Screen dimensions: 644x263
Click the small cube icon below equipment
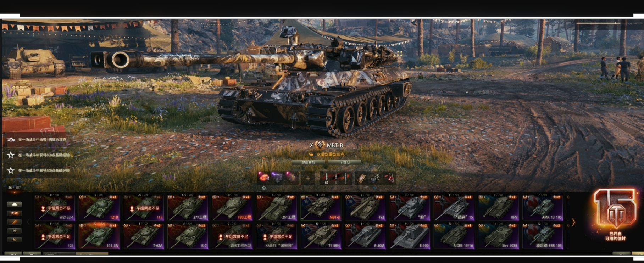pos(264,188)
